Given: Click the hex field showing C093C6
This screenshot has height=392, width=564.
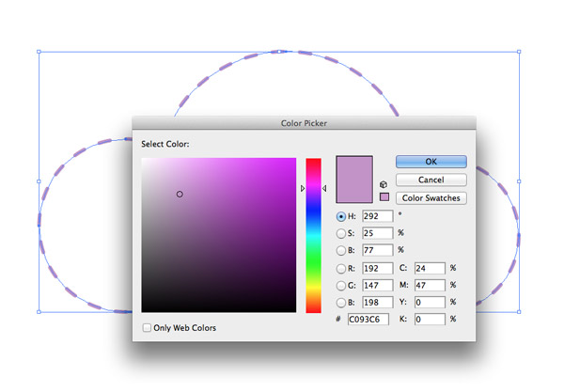Looking at the screenshot, I should click(368, 320).
